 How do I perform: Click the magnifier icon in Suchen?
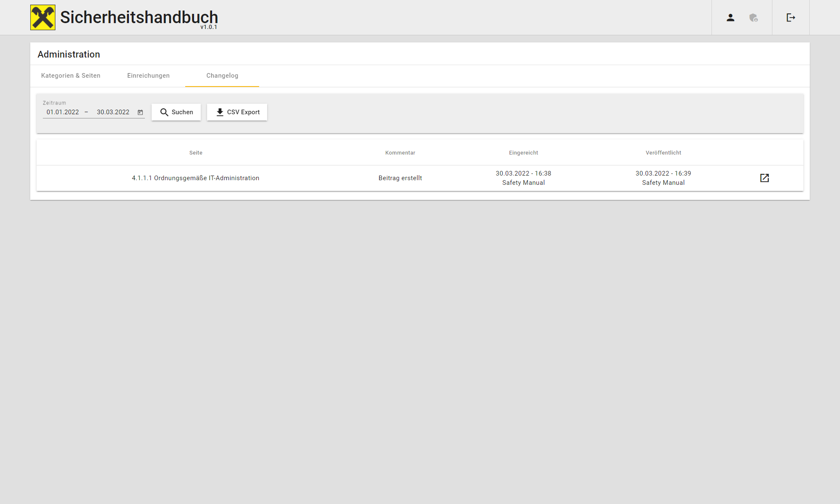[x=164, y=113]
